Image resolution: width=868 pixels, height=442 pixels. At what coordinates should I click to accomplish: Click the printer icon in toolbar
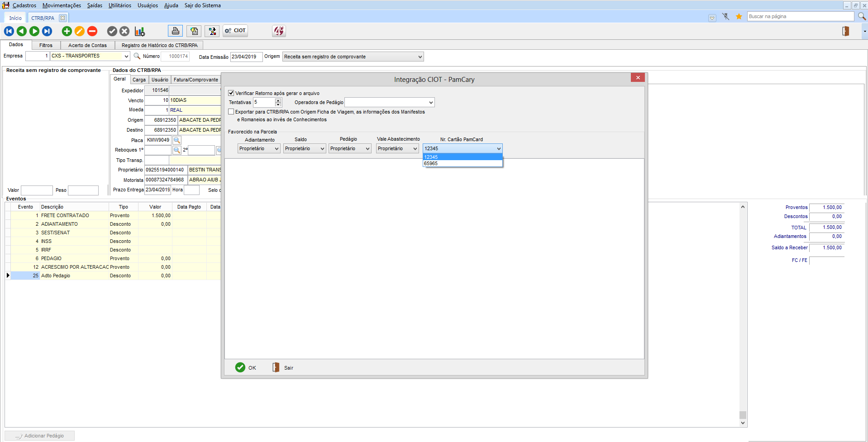[176, 31]
